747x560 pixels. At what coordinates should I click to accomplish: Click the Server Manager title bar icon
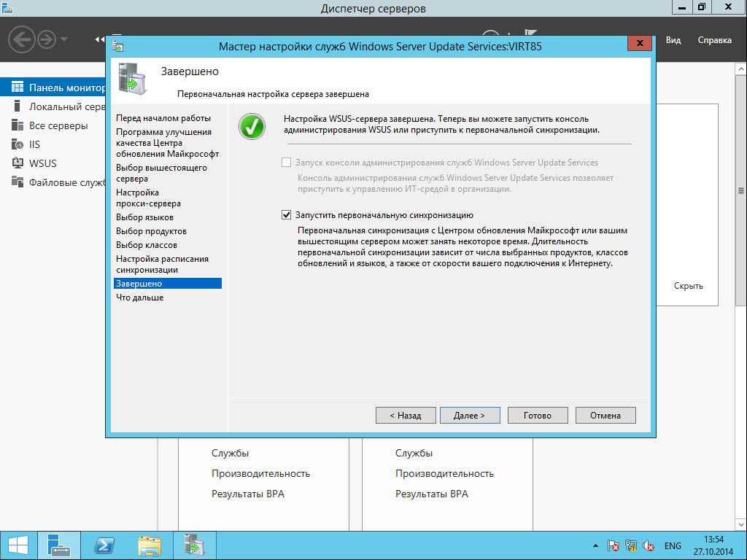[7, 7]
